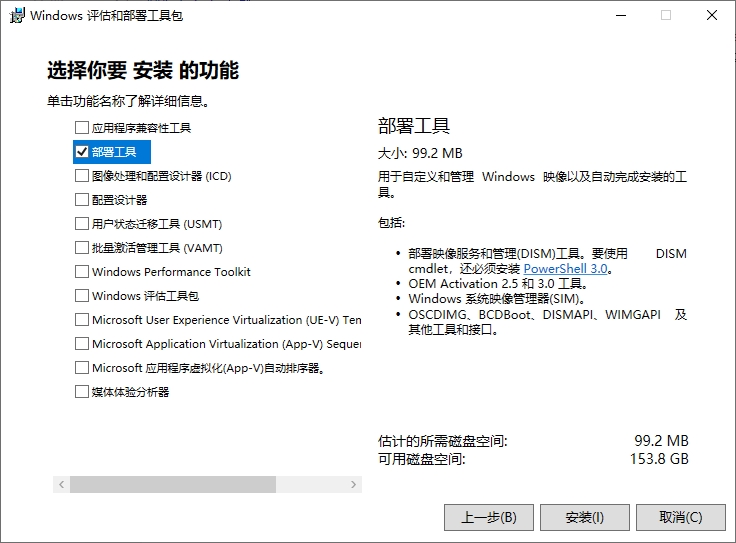Screen dimensions: 736x543
Task: Select the 部署工具 feature name label
Action: (x=114, y=152)
